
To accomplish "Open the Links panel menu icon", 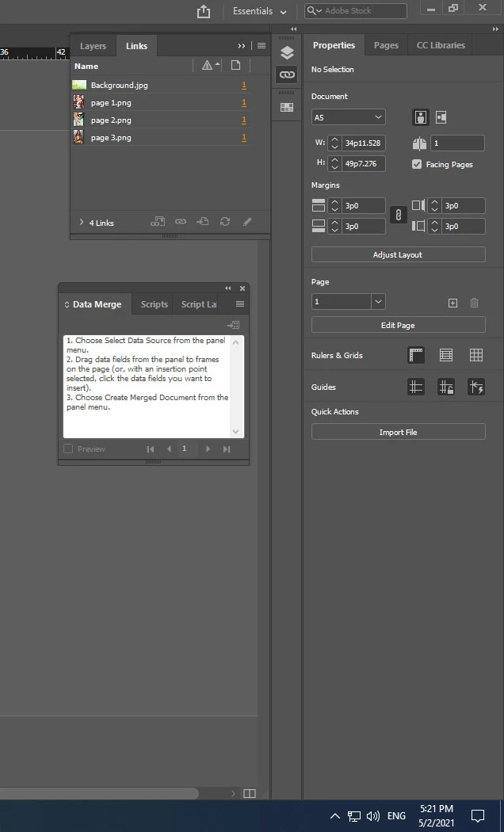I will pos(262,46).
